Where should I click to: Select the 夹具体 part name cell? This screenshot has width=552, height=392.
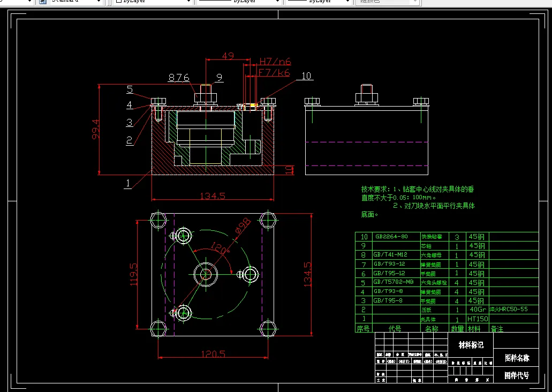click(428, 319)
